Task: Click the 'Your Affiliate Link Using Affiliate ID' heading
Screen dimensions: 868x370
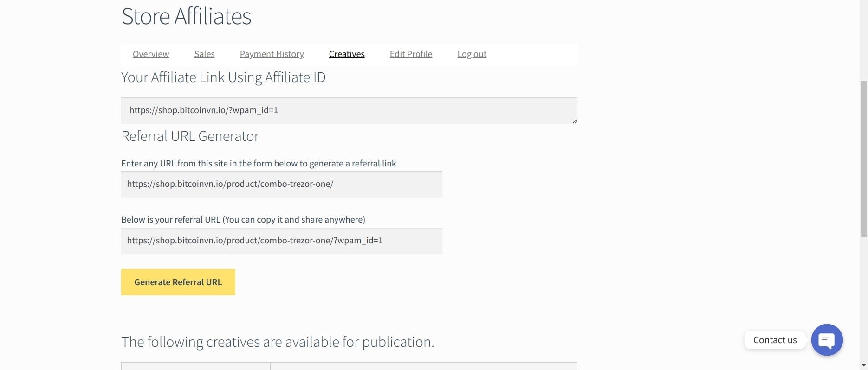Action: (x=223, y=77)
